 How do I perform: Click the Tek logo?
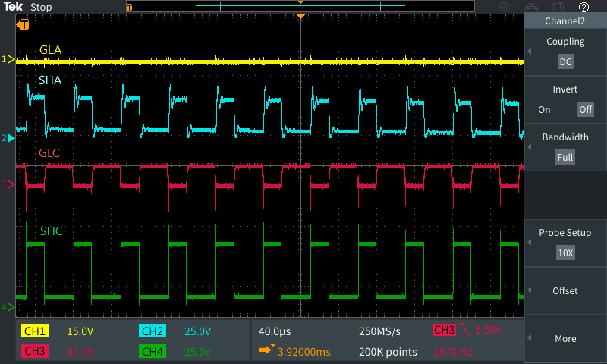13,7
